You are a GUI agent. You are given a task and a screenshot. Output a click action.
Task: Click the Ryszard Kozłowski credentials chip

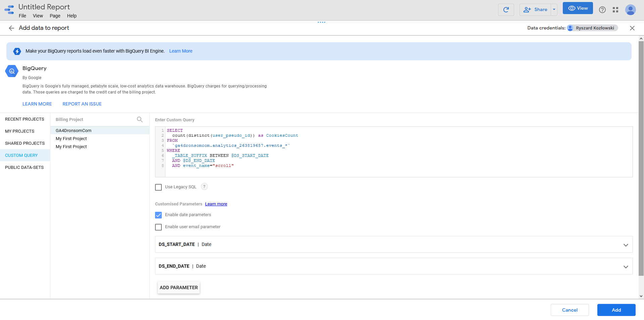pos(593,28)
